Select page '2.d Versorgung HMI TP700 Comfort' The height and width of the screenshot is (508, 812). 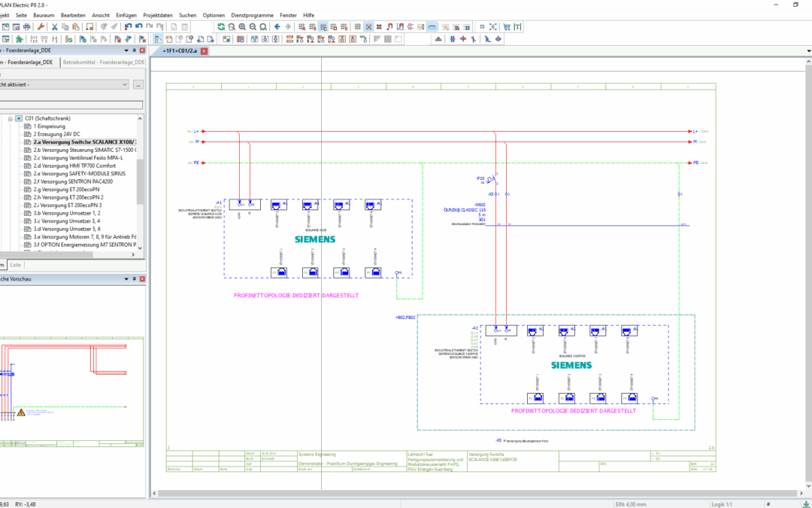pos(74,166)
